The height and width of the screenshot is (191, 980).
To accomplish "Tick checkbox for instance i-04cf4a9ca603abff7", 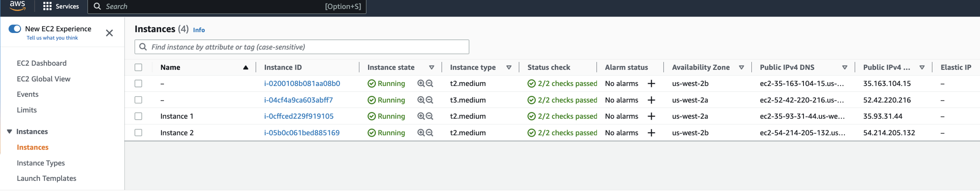I will point(139,100).
